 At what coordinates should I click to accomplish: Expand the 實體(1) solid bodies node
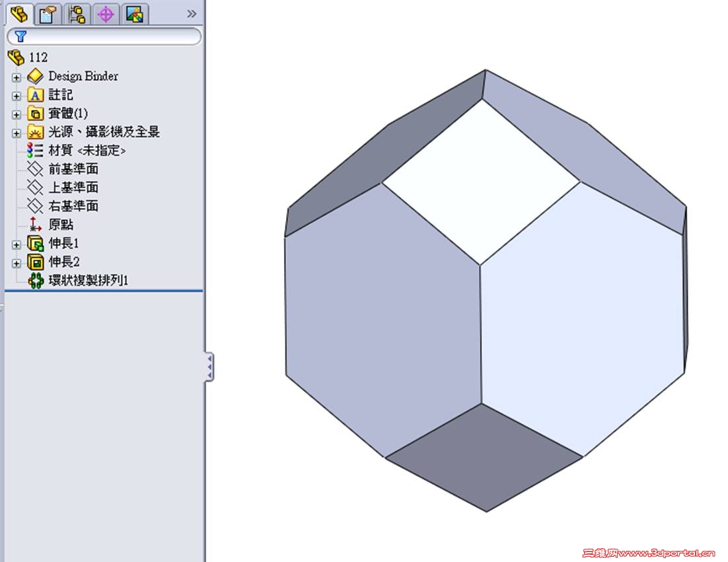click(17, 115)
